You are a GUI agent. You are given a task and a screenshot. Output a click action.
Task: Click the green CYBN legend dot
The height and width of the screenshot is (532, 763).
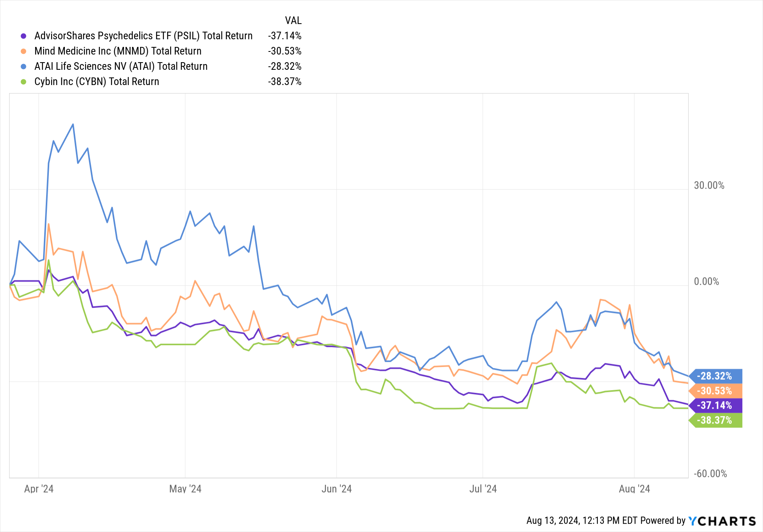coord(24,82)
